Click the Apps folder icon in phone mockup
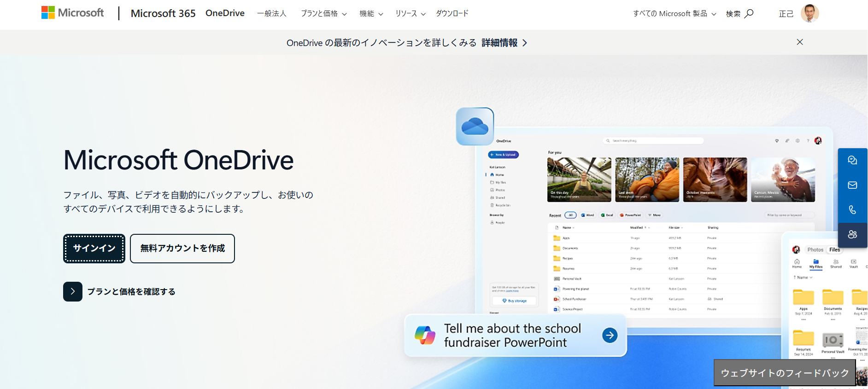Screen dimensions: 868x389 click(803, 297)
